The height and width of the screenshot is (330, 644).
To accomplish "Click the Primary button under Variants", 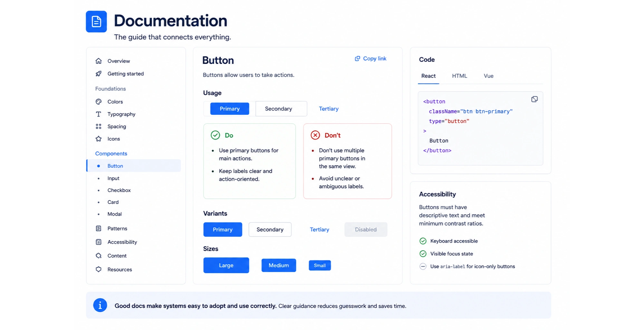I will pos(223,229).
